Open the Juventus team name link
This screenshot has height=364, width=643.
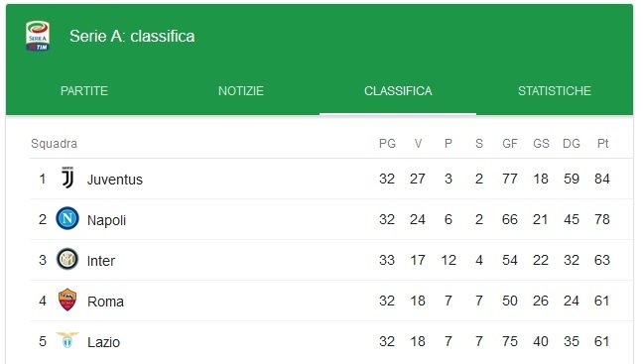[115, 180]
